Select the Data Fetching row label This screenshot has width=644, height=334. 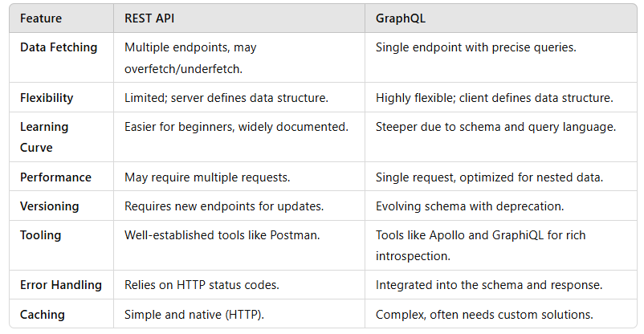[x=59, y=47]
